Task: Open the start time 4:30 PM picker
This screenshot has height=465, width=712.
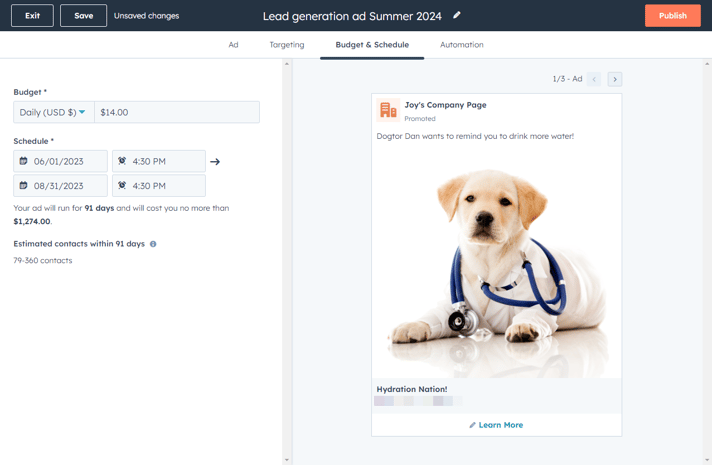Action: 160,161
